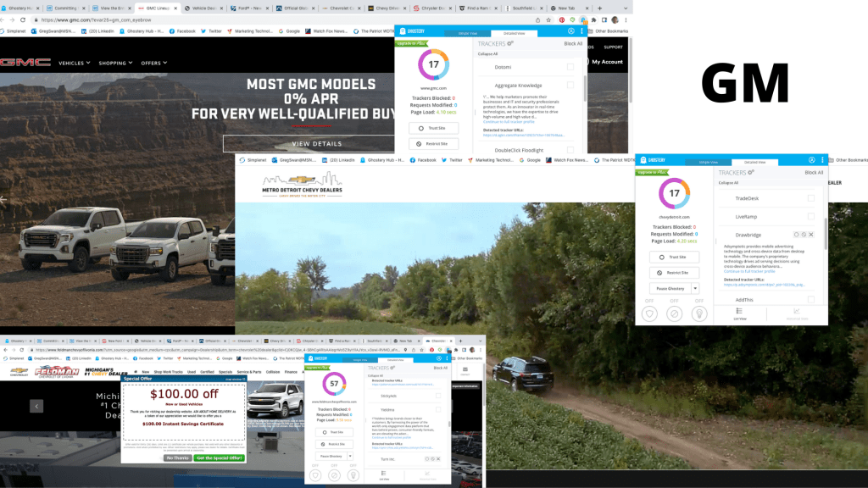Click the Ad Blocking circle-slash icon
Screen dimensions: 868x488
675,313
